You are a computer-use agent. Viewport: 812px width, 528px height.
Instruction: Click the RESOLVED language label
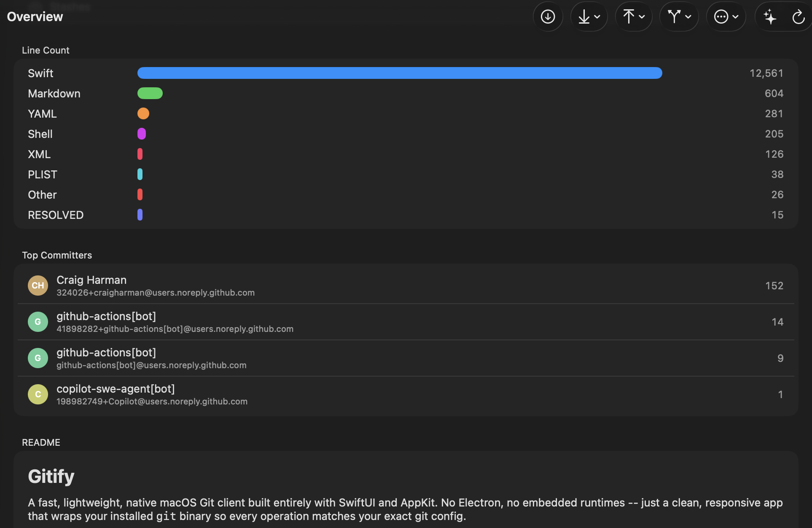56,215
